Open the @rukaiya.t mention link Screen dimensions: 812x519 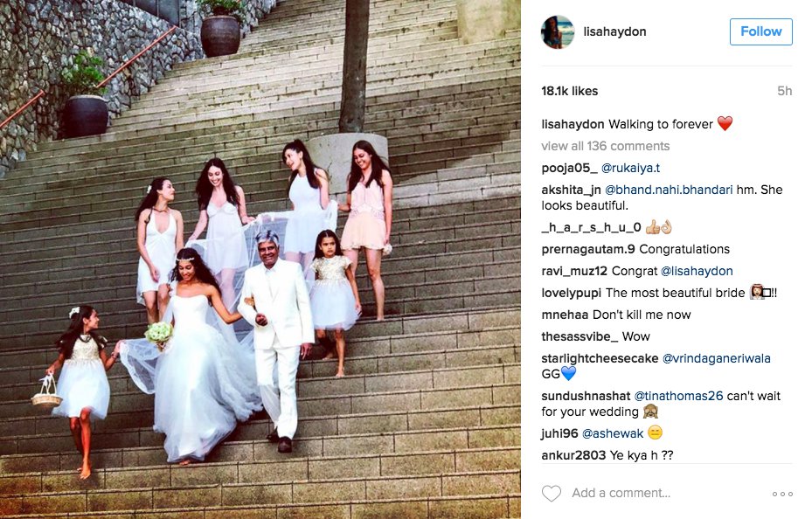631,168
